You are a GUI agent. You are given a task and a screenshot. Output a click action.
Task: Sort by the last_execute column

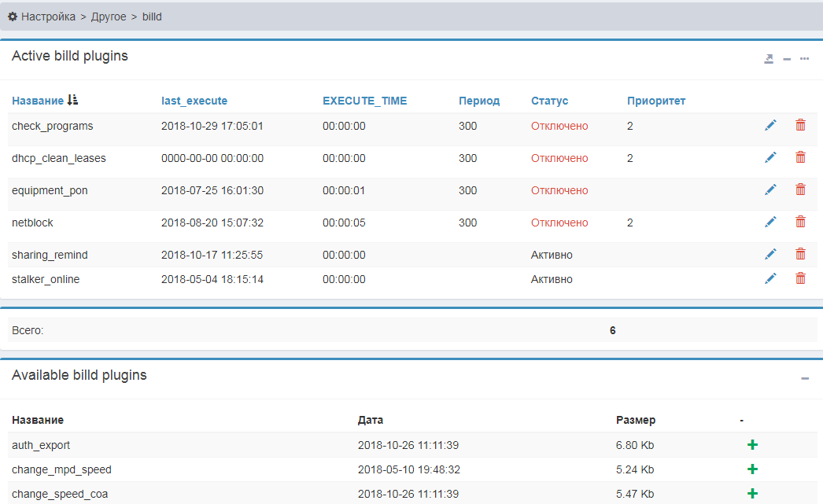click(194, 101)
